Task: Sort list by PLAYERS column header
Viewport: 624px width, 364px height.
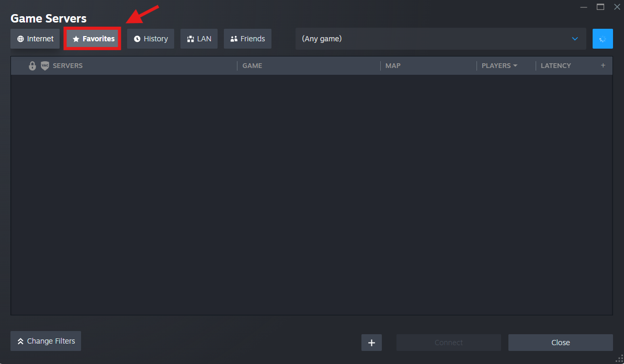Action: pyautogui.click(x=500, y=66)
